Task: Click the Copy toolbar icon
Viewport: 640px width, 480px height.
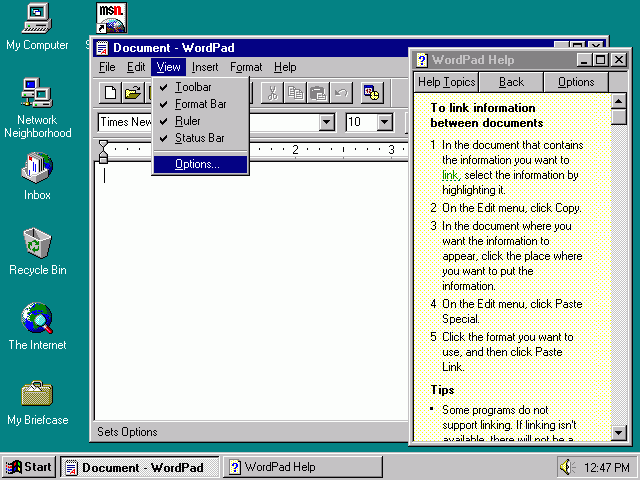Action: coord(295,93)
